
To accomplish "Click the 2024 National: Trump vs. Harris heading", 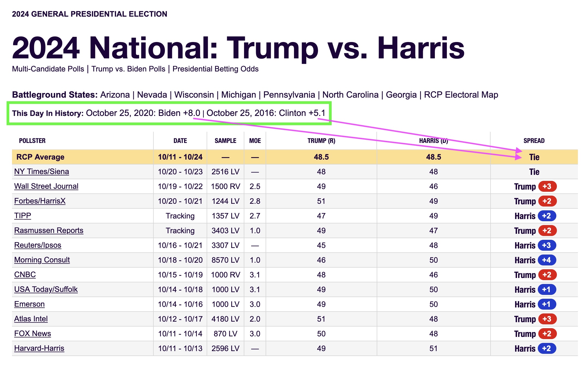I will [238, 48].
